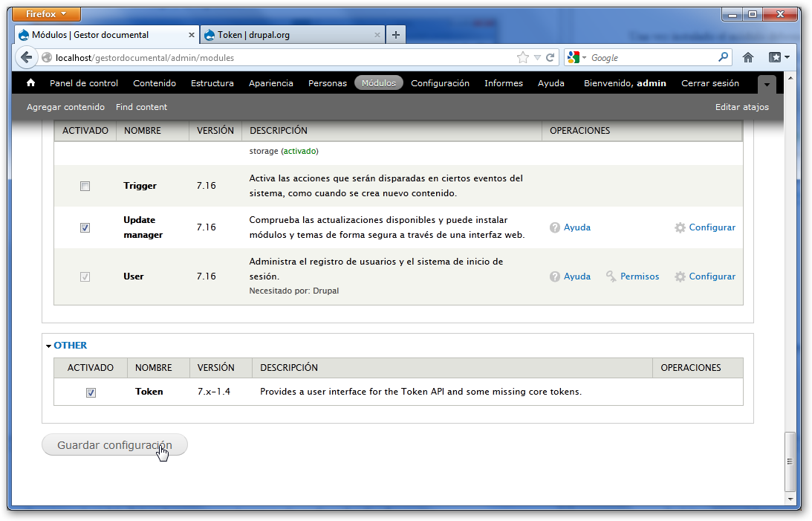Uncheck the Update manager checkbox
The height and width of the screenshot is (521, 812).
point(85,227)
